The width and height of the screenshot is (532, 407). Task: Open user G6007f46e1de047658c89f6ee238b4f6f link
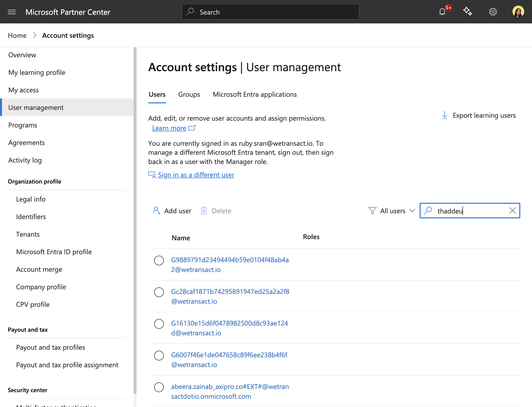click(229, 360)
